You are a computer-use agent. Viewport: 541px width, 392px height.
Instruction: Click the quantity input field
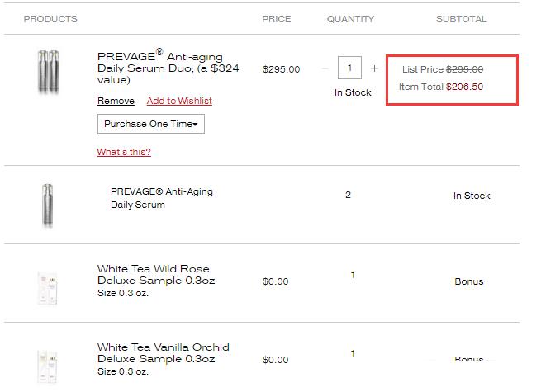(x=349, y=68)
